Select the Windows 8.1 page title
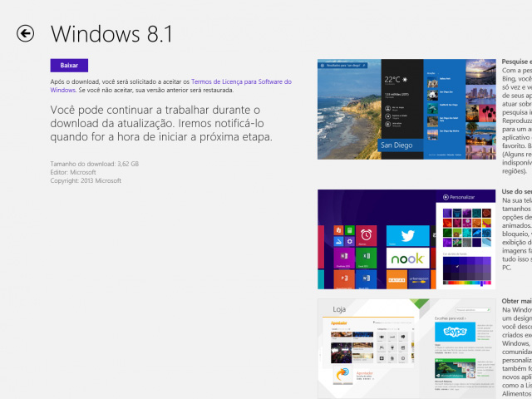This screenshot has height=399, width=532. coord(111,33)
